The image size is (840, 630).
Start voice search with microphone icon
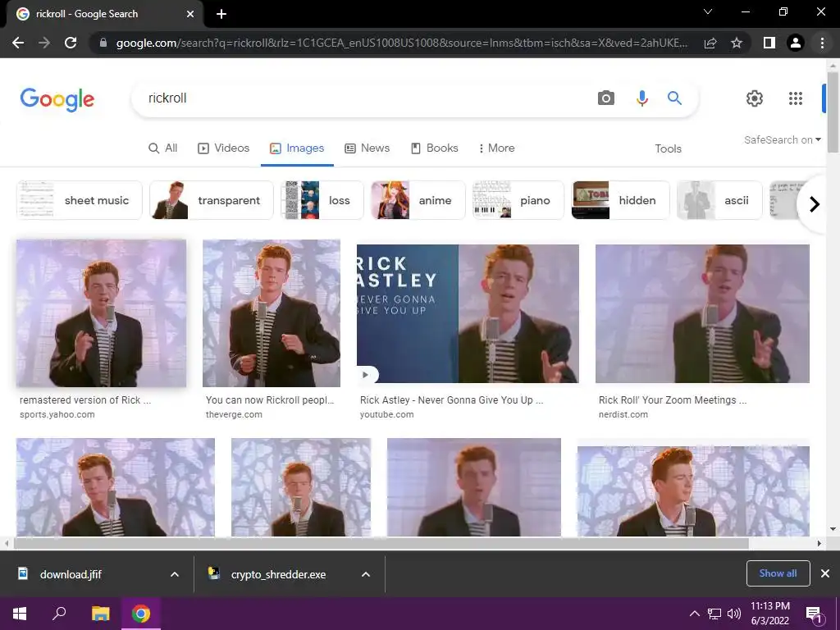tap(641, 98)
